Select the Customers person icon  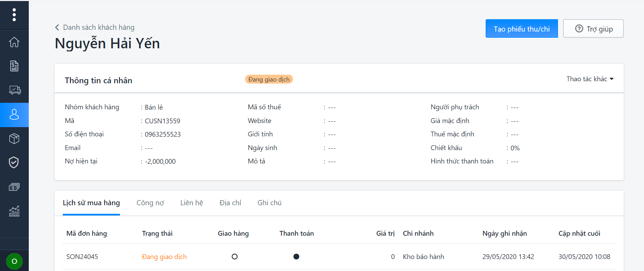(x=14, y=114)
